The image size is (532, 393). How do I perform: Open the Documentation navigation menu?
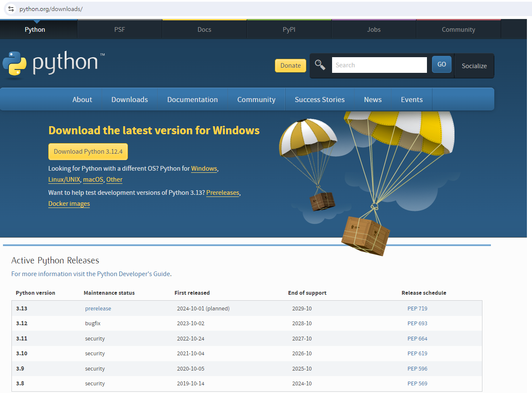192,100
